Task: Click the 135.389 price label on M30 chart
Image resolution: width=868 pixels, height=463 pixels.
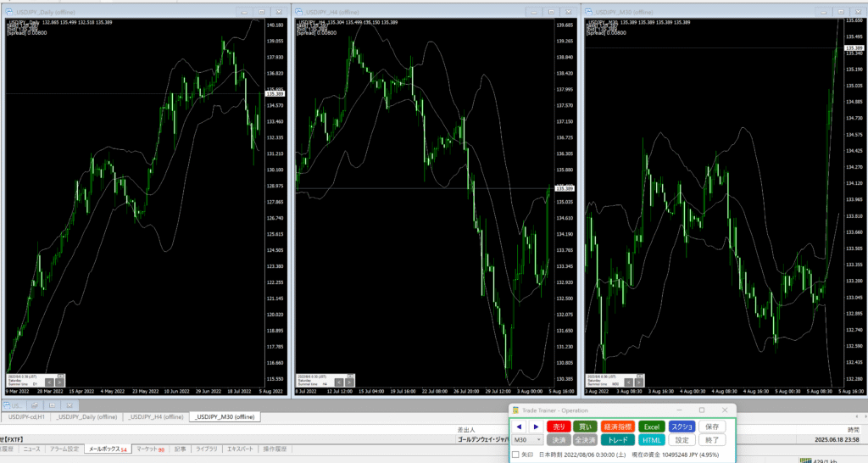Action: [x=854, y=48]
